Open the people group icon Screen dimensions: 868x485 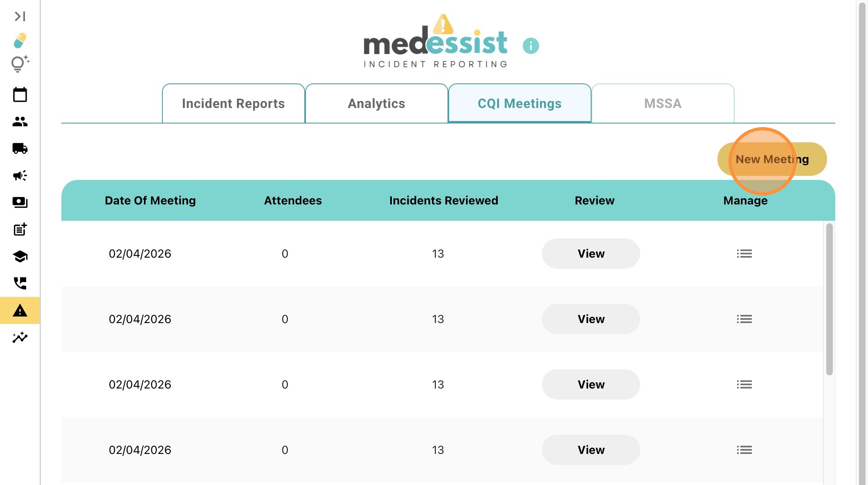pyautogui.click(x=20, y=121)
